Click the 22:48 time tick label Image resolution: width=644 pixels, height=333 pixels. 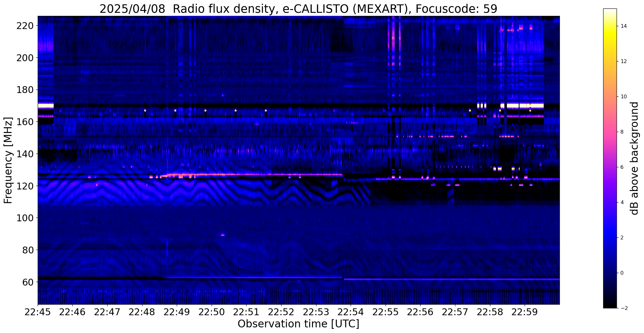tap(142, 312)
